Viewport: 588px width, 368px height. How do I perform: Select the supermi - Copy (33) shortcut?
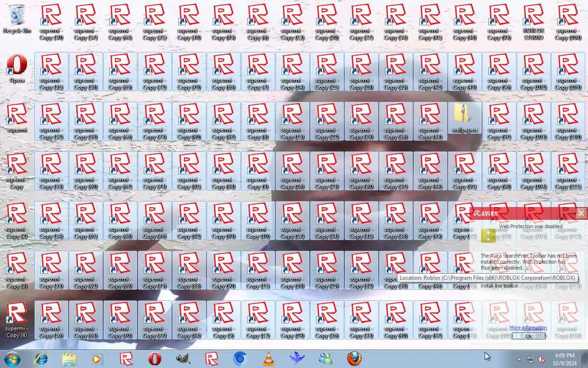click(361, 320)
